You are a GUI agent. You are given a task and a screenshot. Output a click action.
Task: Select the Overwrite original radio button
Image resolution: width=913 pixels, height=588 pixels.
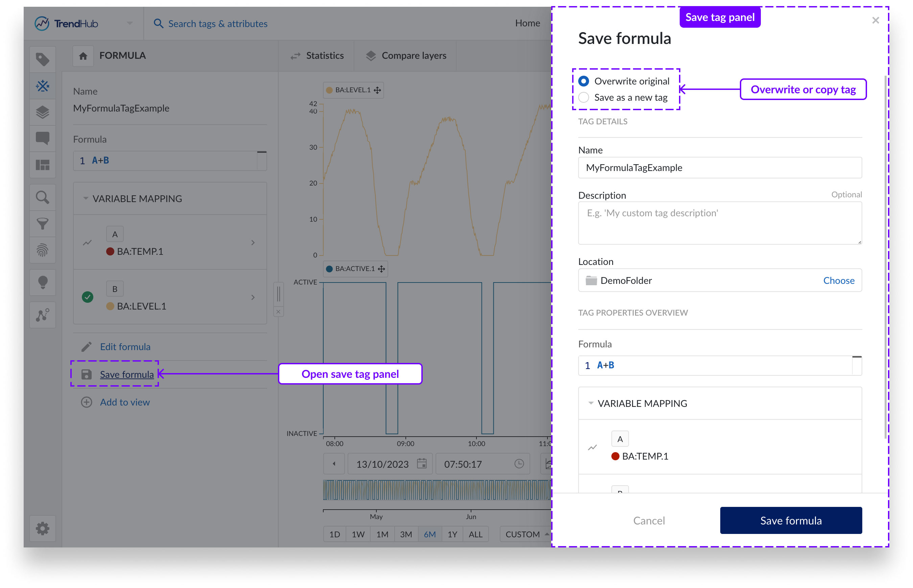tap(583, 81)
